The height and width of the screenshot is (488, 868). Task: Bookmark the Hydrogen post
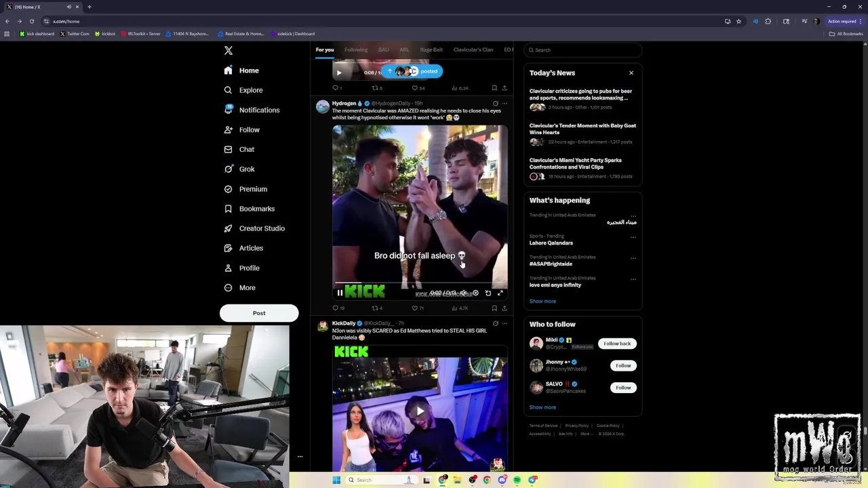(494, 308)
